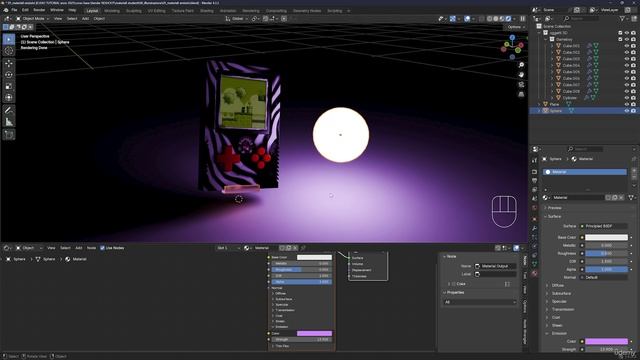The image size is (640, 360).
Task: Click the viewport pan hand icon
Action: pos(521,75)
